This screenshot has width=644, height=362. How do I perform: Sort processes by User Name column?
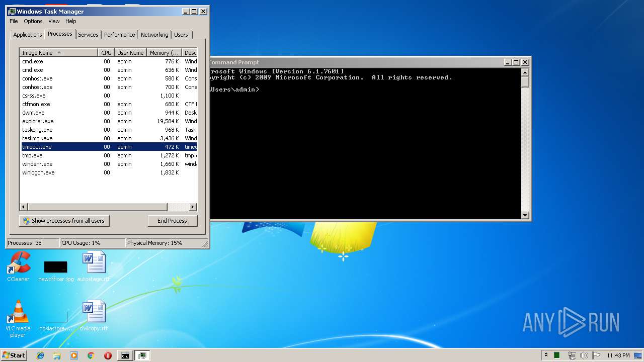(130, 53)
